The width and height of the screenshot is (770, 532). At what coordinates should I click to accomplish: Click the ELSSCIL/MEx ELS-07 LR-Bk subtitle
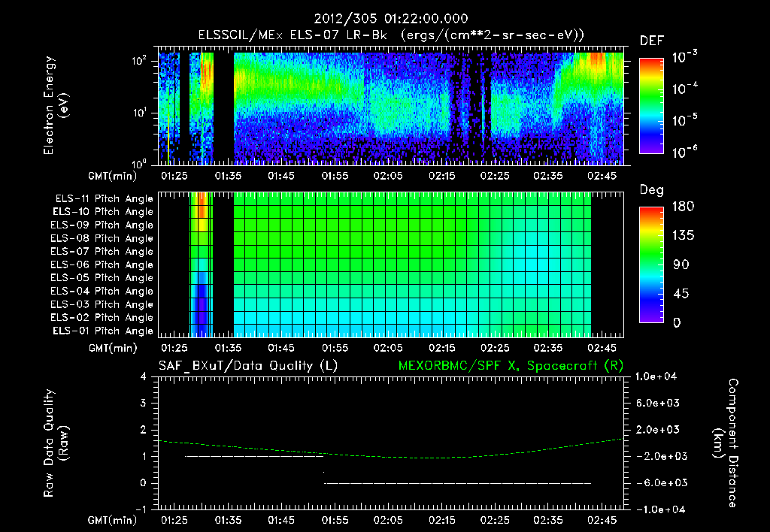pyautogui.click(x=391, y=35)
